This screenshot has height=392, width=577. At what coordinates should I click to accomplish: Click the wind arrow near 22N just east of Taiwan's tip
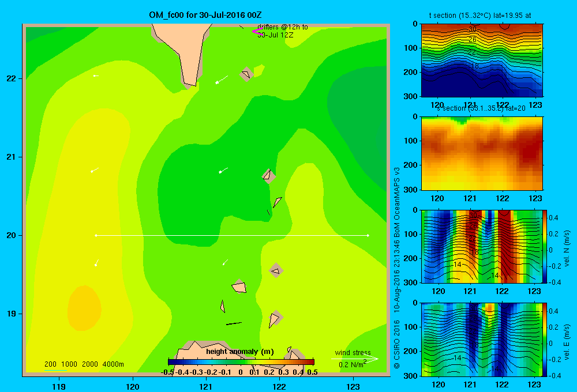point(222,80)
